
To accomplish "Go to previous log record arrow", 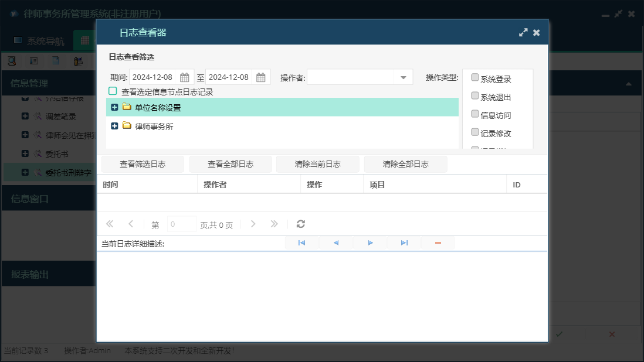I will [336, 243].
